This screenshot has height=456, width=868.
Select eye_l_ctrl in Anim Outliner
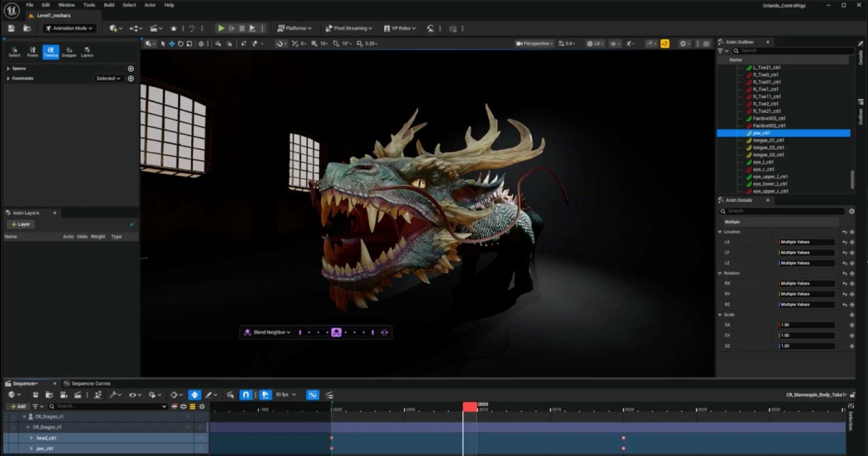[x=763, y=162]
